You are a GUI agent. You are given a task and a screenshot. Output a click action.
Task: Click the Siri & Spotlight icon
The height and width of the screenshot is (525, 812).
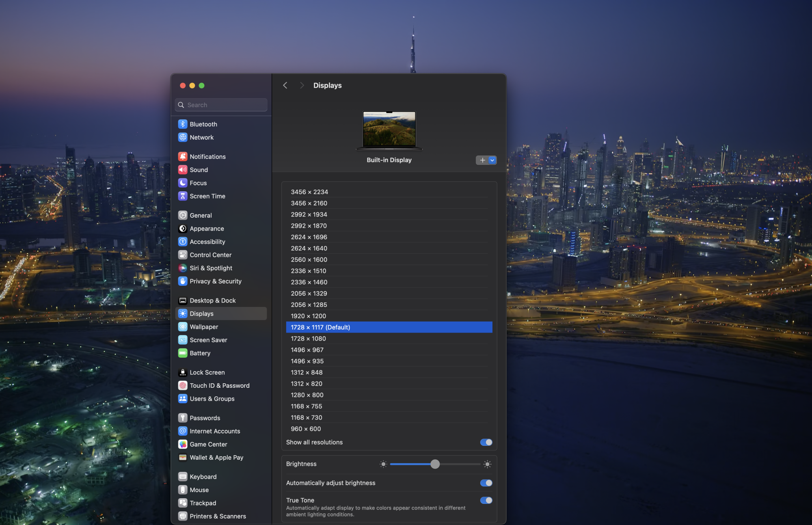(x=183, y=268)
